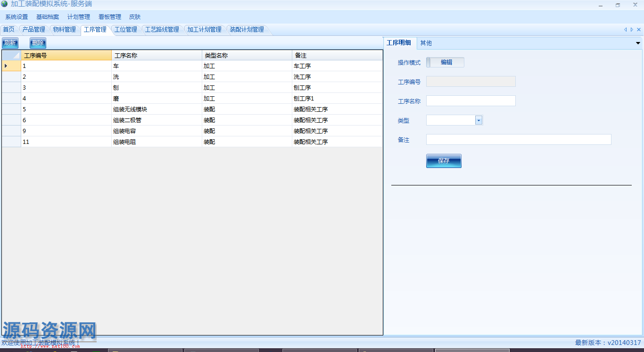Select the cell 车 in 工序名称

[157, 66]
